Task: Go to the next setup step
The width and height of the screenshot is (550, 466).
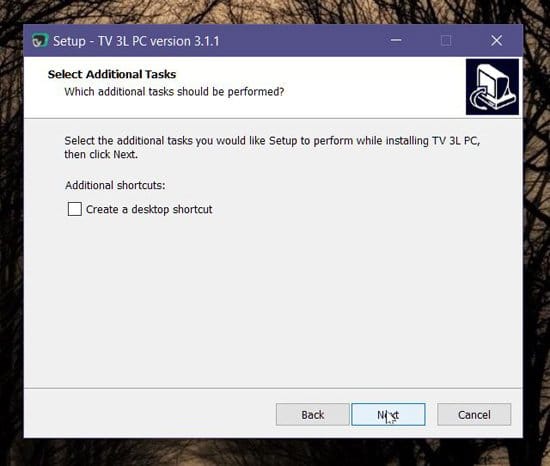Action: tap(388, 414)
